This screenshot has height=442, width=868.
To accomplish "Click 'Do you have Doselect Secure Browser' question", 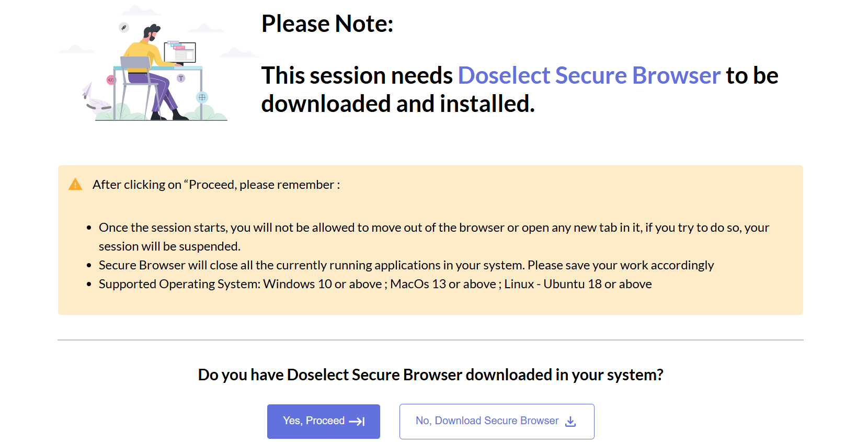I will 430,375.
